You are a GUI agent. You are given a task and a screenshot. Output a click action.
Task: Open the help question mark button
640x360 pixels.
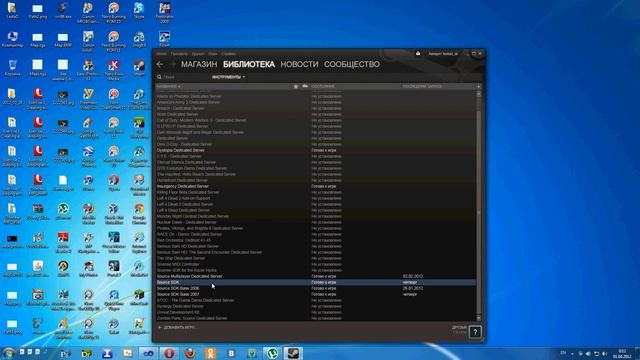(475, 332)
